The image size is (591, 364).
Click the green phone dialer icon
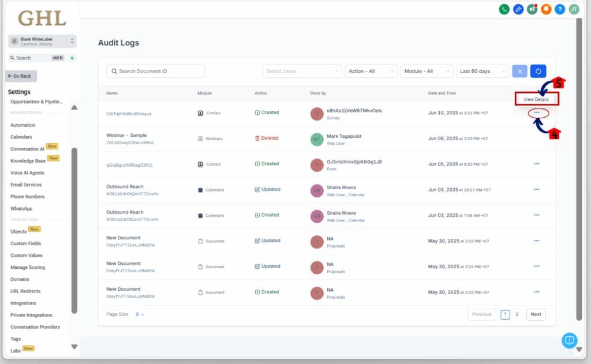pos(504,9)
